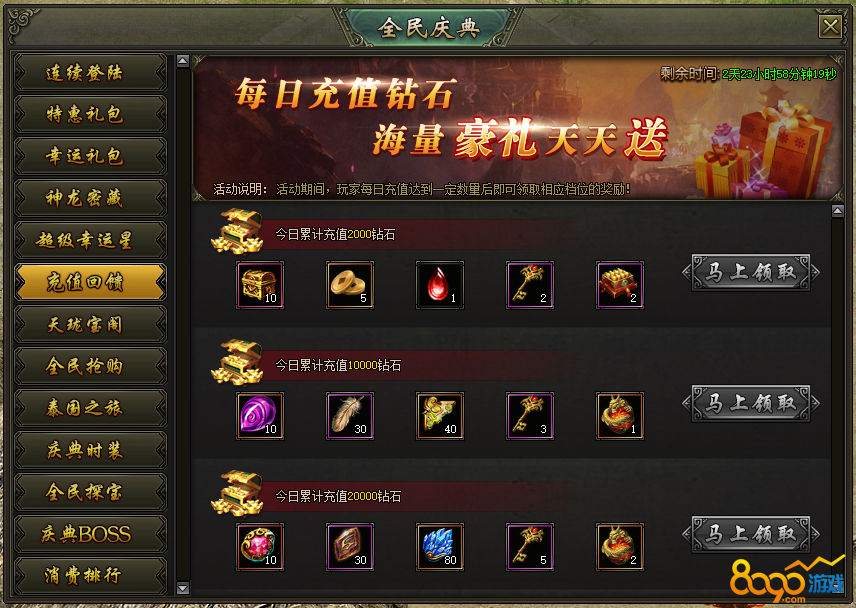Click the feather reward icon with 30

350,416
